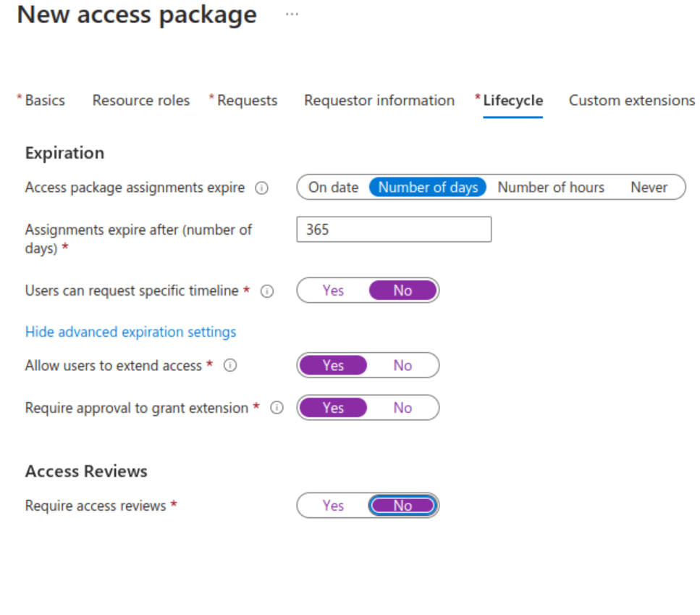
Task: Click info icon beside Allow users to extend access
Action: point(230,366)
